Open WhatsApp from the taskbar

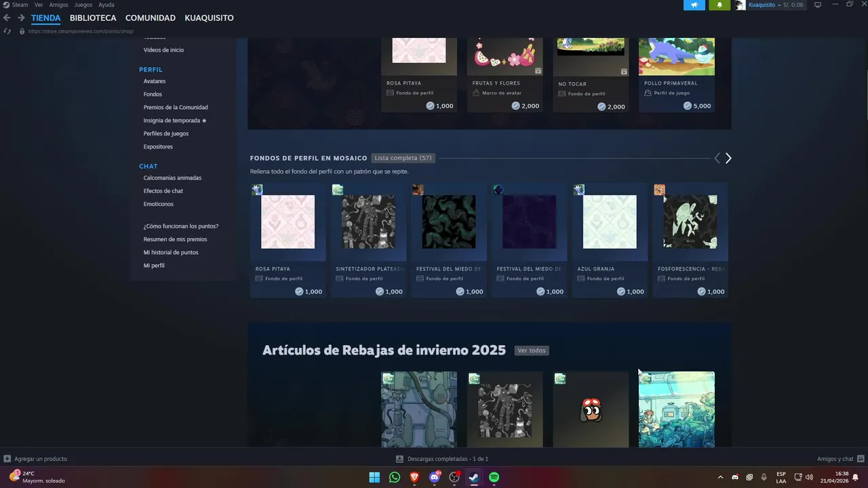point(395,477)
